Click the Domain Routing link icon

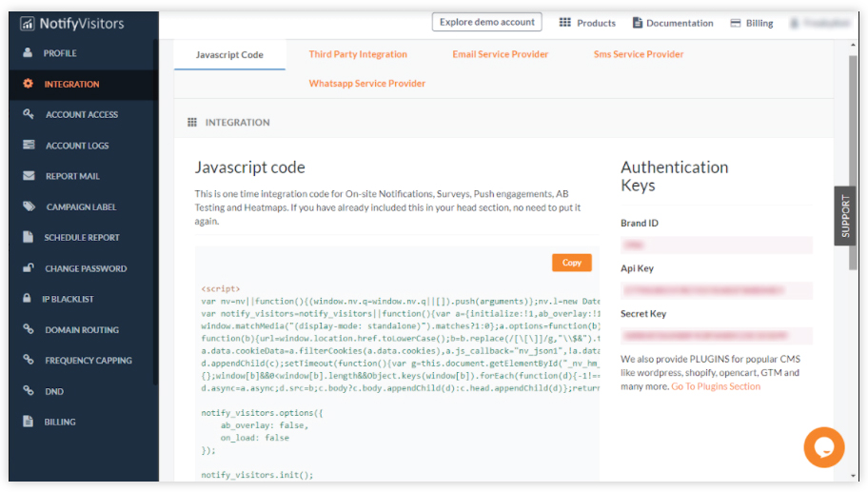coord(29,328)
